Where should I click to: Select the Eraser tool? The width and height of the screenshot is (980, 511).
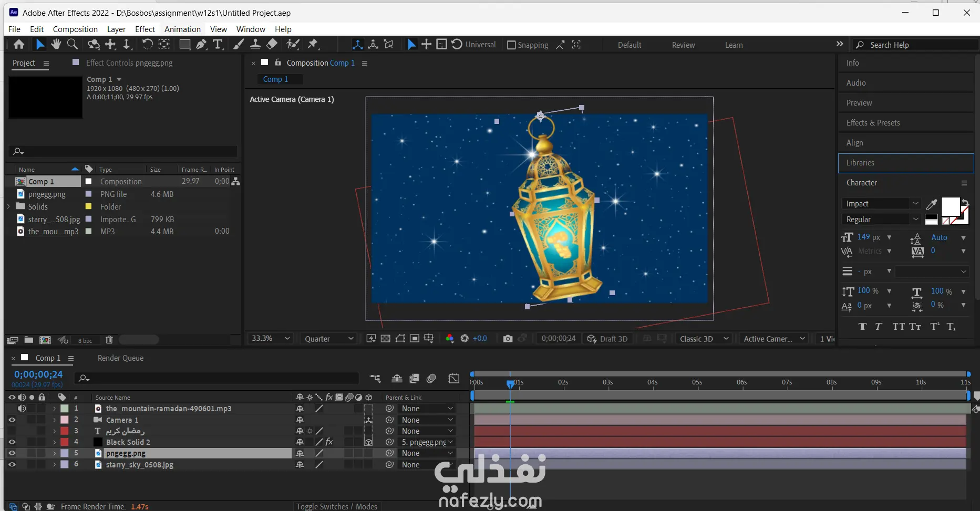point(272,45)
